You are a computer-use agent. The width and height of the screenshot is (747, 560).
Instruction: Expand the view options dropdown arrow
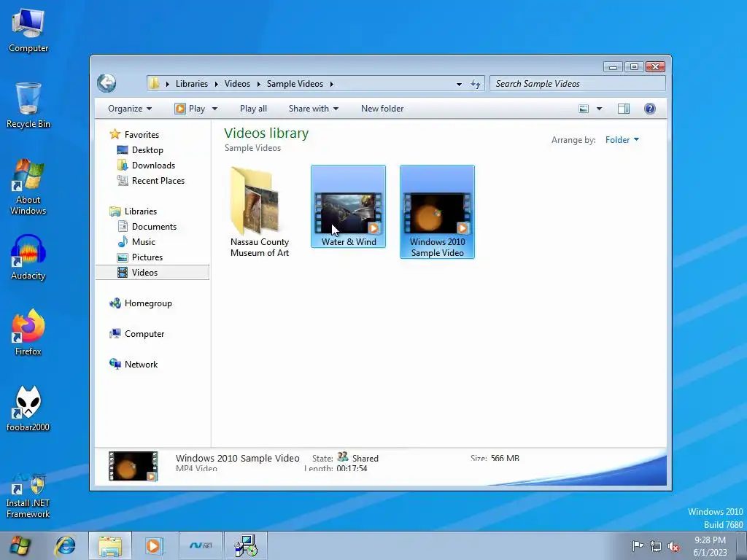point(600,109)
